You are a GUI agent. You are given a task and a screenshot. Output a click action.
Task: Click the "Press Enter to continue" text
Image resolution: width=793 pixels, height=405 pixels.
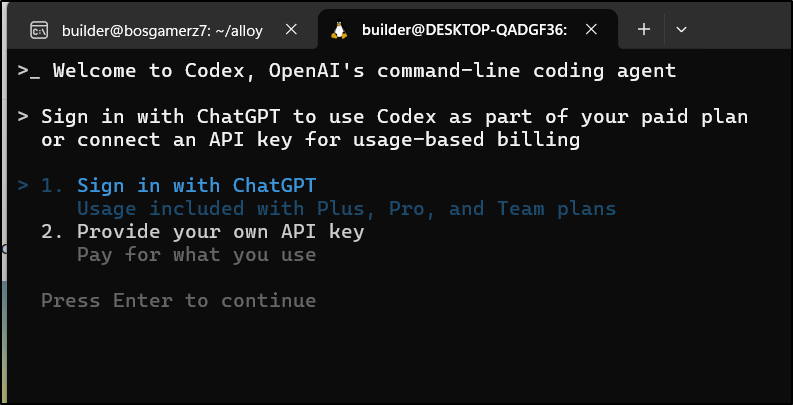179,301
